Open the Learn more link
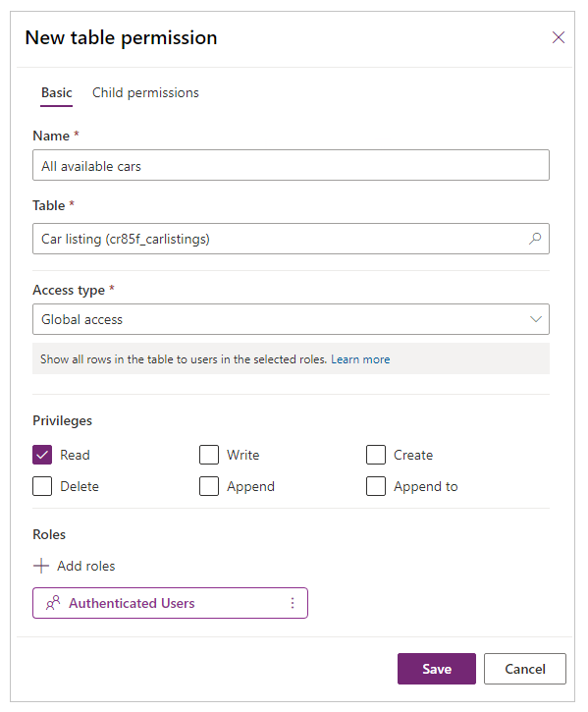 pos(360,359)
